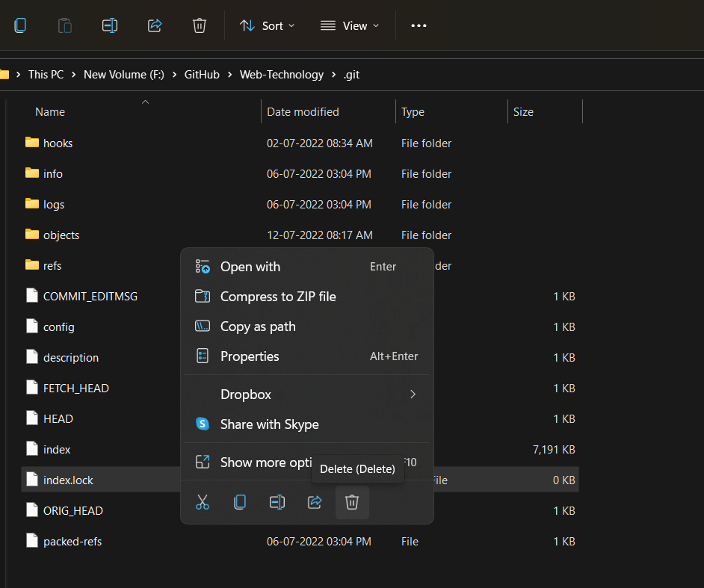Click the Delete icon in top toolbar
704x588 pixels.
pyautogui.click(x=200, y=25)
